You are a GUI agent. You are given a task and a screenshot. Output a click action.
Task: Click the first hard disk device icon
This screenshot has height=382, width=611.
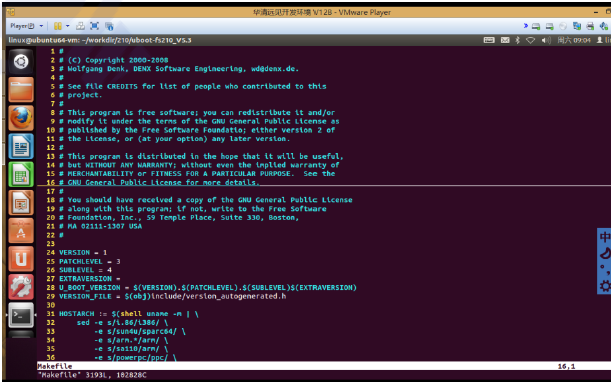pos(536,26)
